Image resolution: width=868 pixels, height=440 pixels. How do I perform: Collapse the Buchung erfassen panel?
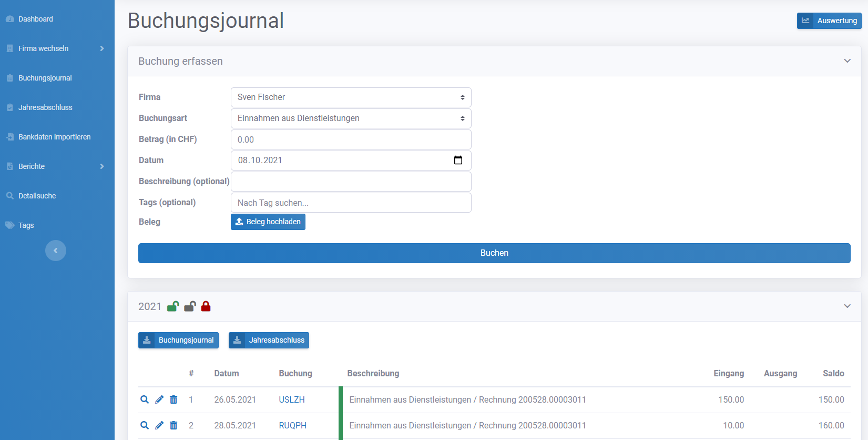pos(847,61)
